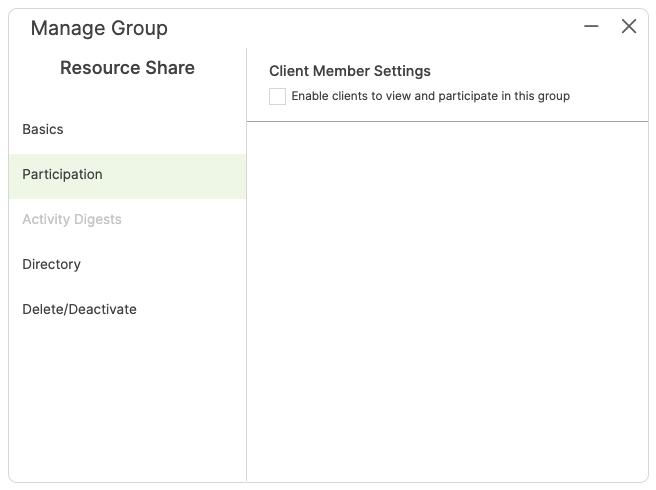
Task: Click the Manage Group window title
Action: click(99, 28)
